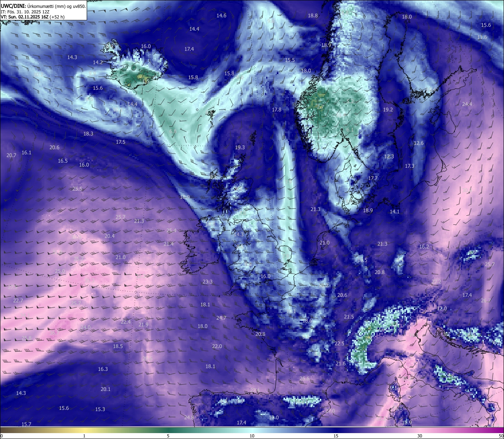Select the 24.4 value in the eastern pink area
This screenshot has height=439, width=504.
467,104
